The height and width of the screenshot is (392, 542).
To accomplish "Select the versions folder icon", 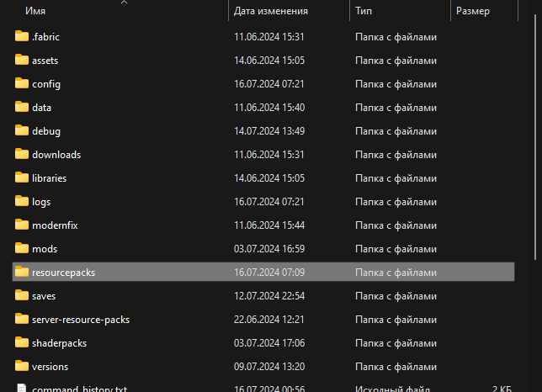I will [x=22, y=367].
